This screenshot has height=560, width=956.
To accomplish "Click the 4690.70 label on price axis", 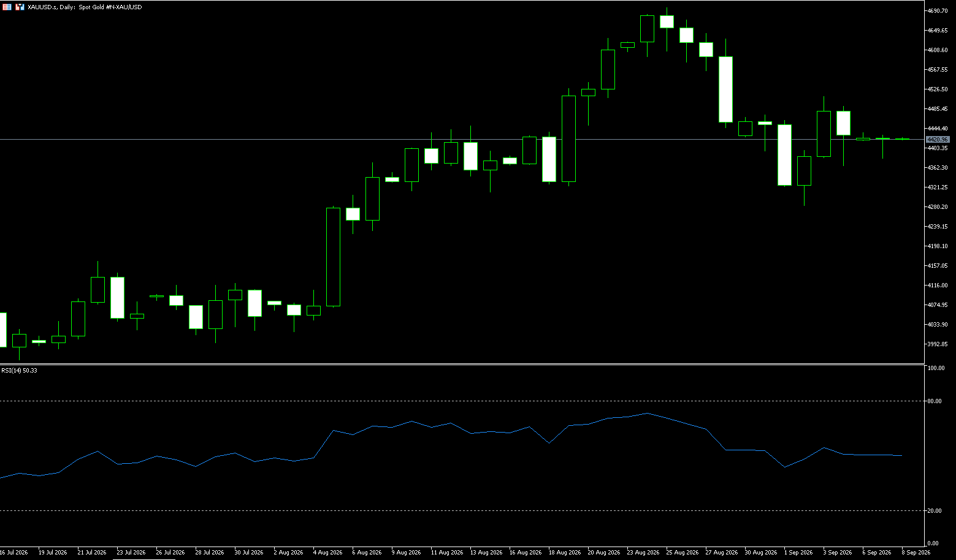I will click(x=938, y=11).
